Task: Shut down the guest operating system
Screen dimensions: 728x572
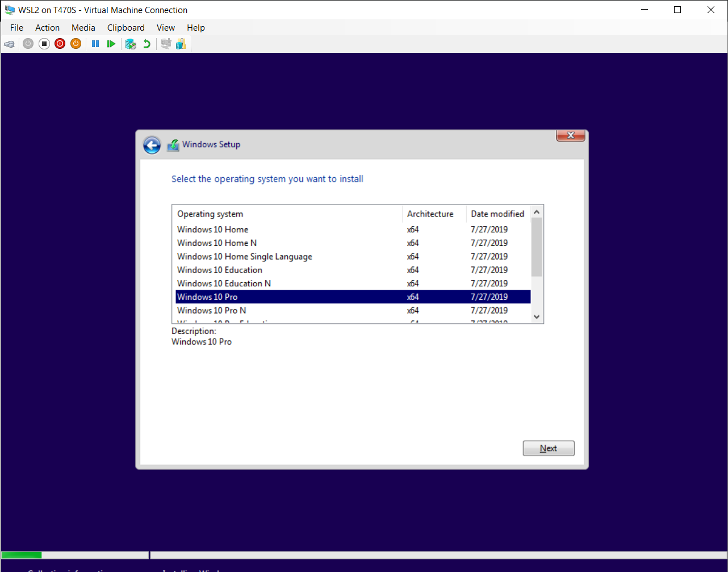Action: [x=60, y=44]
